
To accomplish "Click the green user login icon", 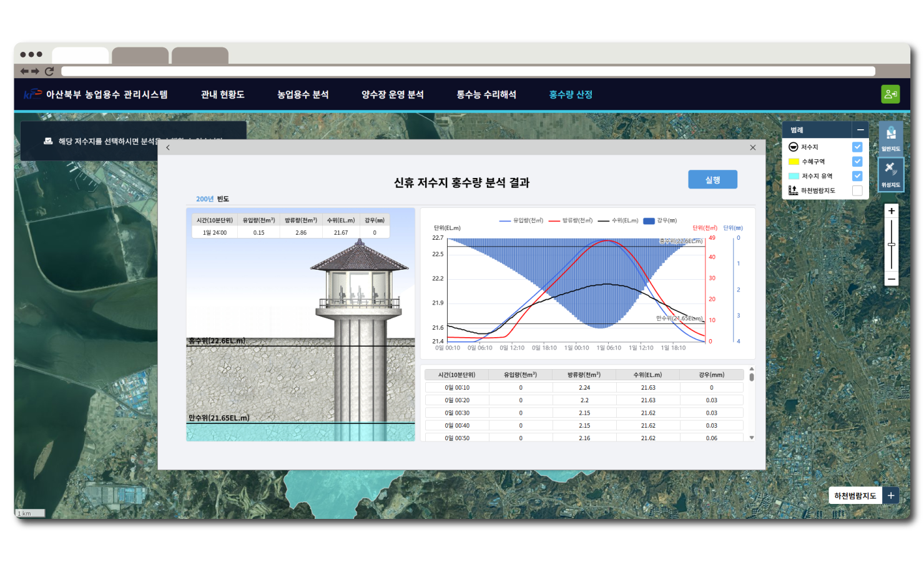I will (x=890, y=94).
